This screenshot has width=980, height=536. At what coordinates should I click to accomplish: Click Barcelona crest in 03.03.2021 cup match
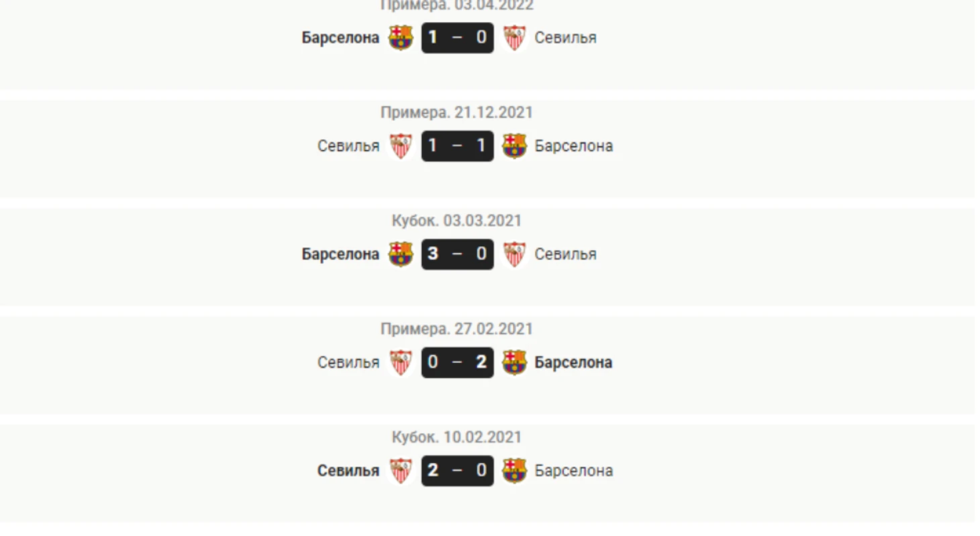click(x=401, y=254)
